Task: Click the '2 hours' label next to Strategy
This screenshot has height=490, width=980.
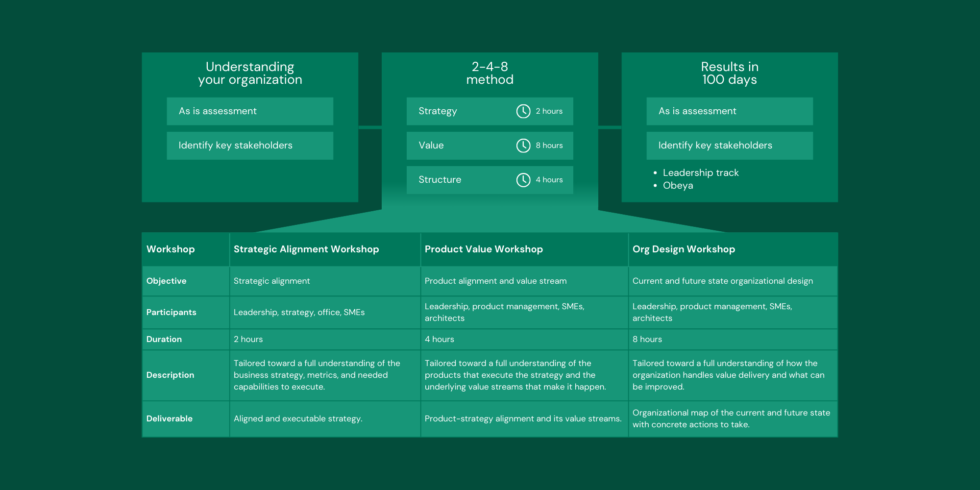Action: tap(549, 111)
